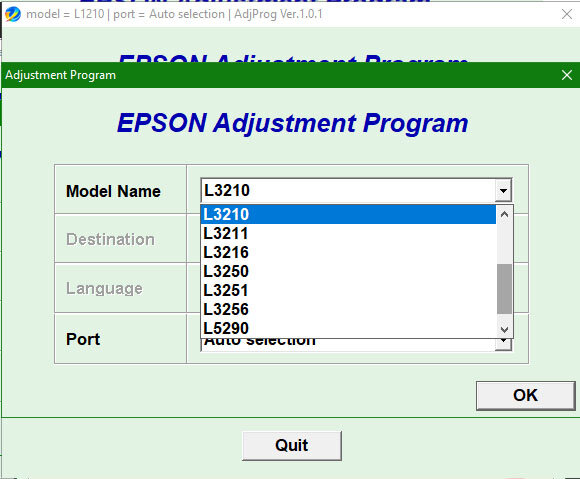Pick L3216 from the model list
The width and height of the screenshot is (580, 479).
coord(348,252)
